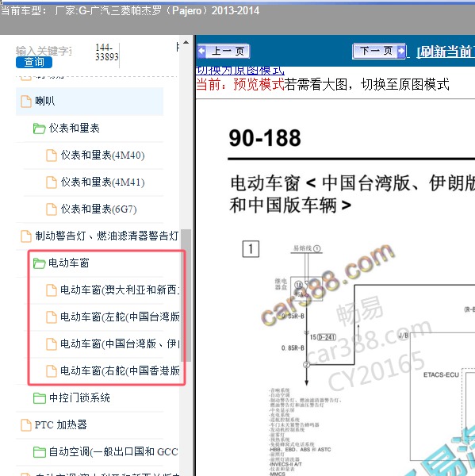Open 电动车窗(左舵(中国台湾版 document
475x476 pixels.
point(120,317)
